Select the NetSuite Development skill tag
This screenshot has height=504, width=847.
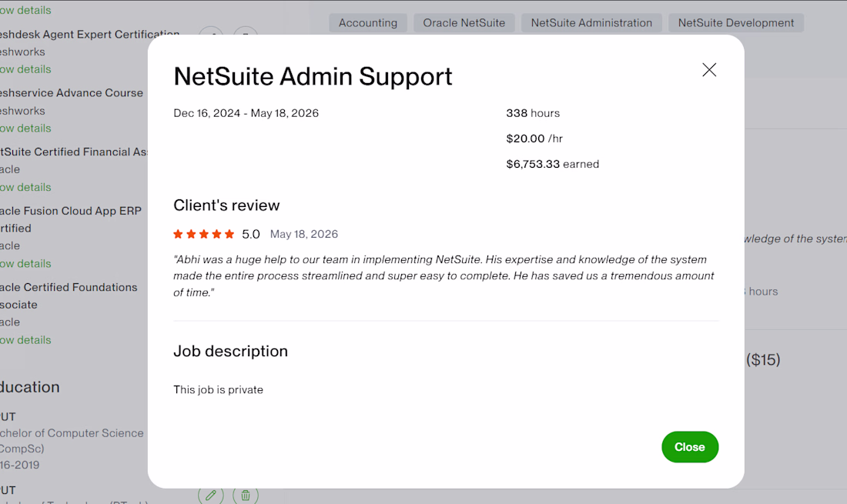[735, 22]
